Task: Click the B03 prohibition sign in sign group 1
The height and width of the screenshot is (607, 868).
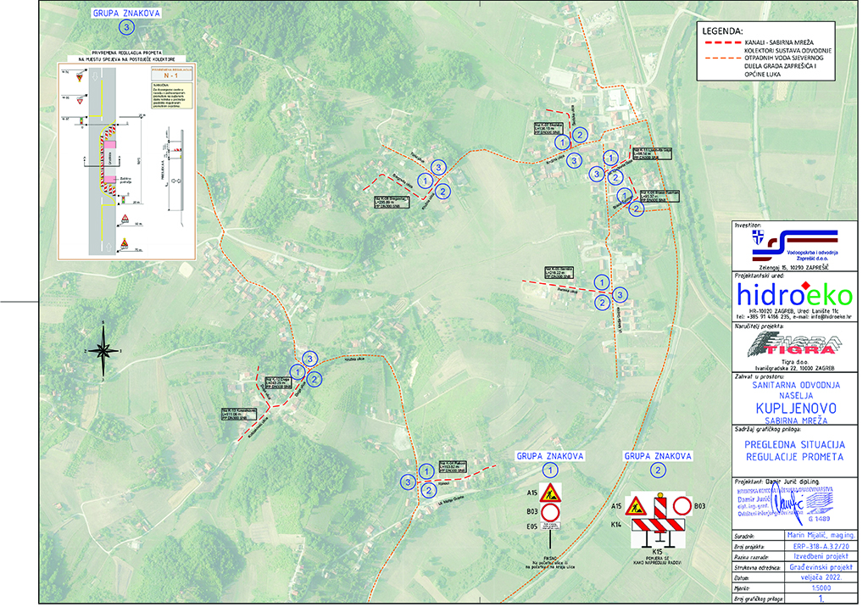Action: pyautogui.click(x=552, y=513)
